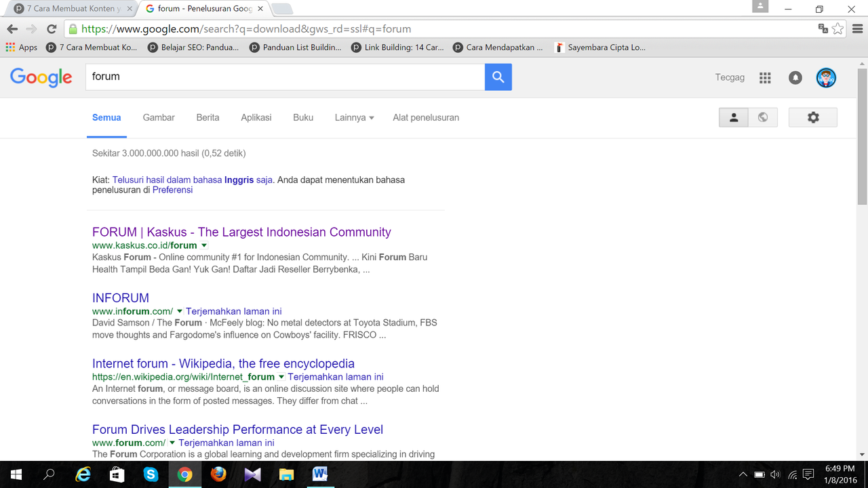Open Windows taskbar search
This screenshot has height=488, width=868.
pyautogui.click(x=49, y=474)
